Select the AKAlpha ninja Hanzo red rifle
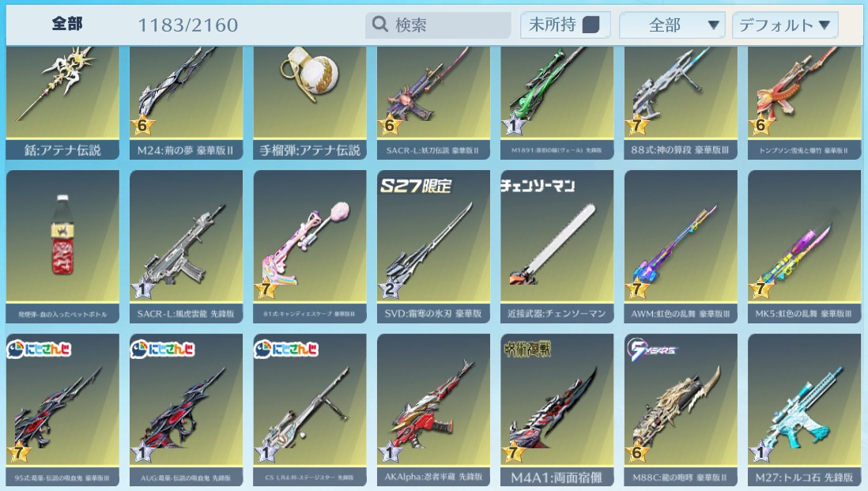Screen dimensions: 868x491 click(x=433, y=410)
